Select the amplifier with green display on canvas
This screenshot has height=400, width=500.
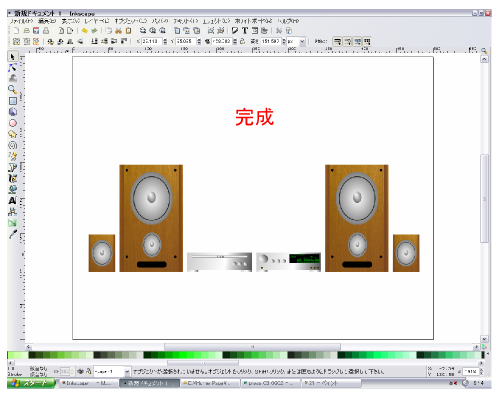coord(289,262)
